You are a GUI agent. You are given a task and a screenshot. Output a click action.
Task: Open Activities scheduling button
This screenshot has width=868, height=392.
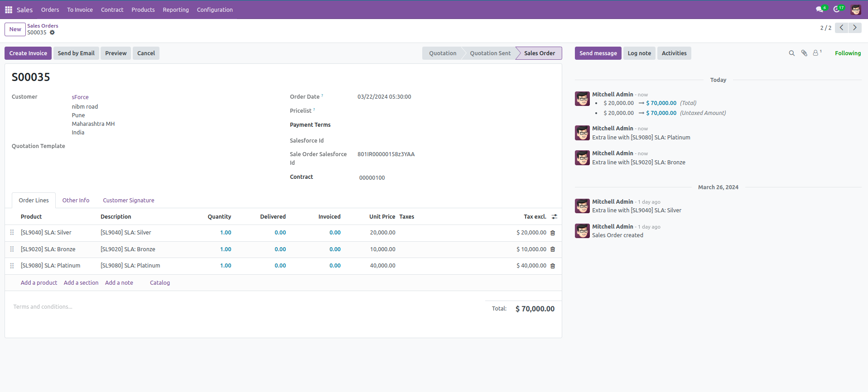coord(674,53)
